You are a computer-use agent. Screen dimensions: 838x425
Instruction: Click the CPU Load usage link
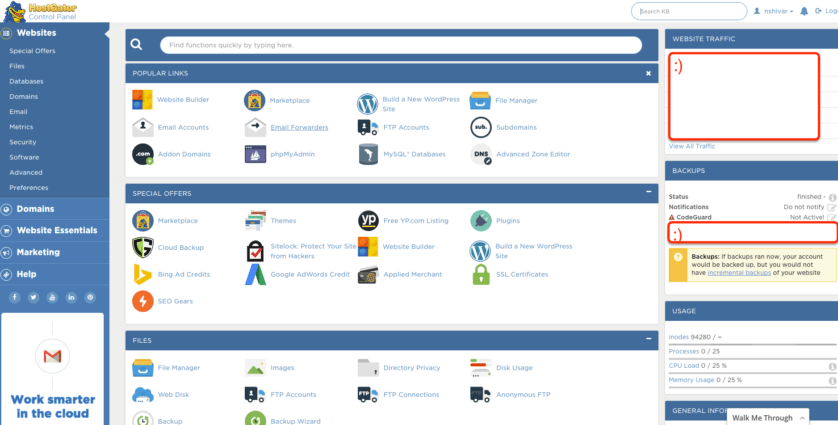684,366
